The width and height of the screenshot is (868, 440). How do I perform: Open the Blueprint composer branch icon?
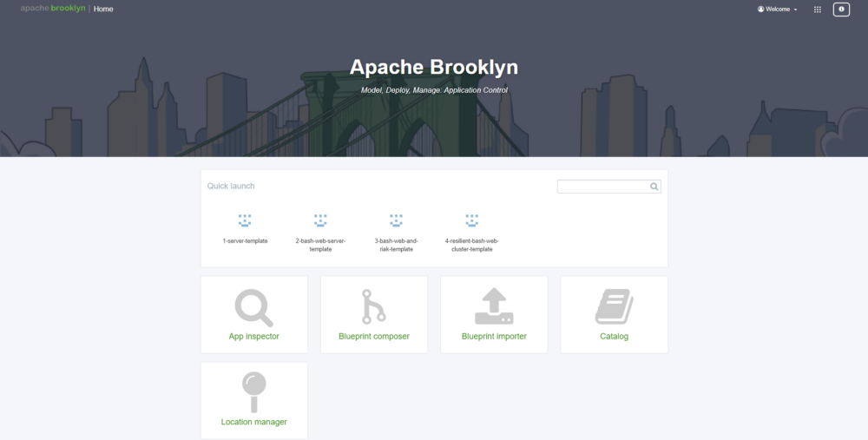(373, 306)
